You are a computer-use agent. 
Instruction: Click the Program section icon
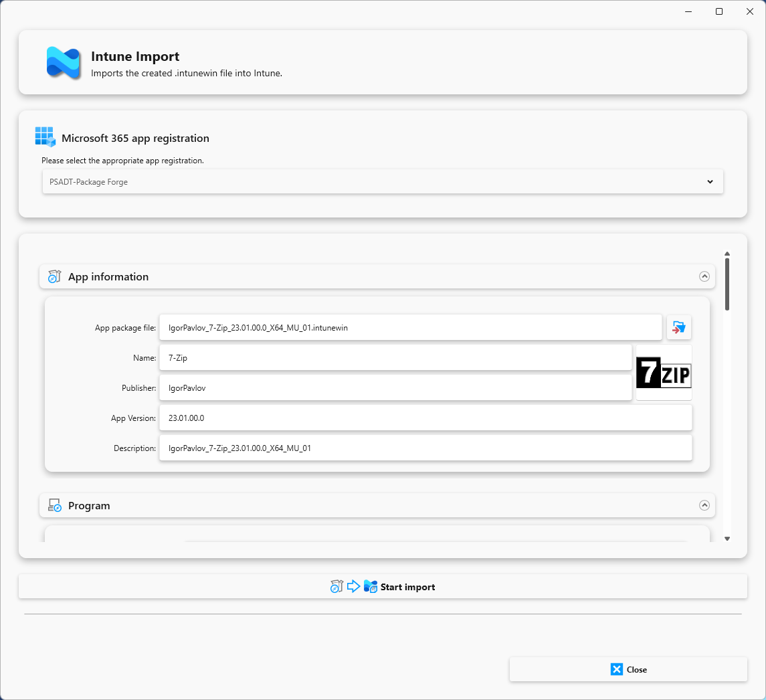click(55, 505)
